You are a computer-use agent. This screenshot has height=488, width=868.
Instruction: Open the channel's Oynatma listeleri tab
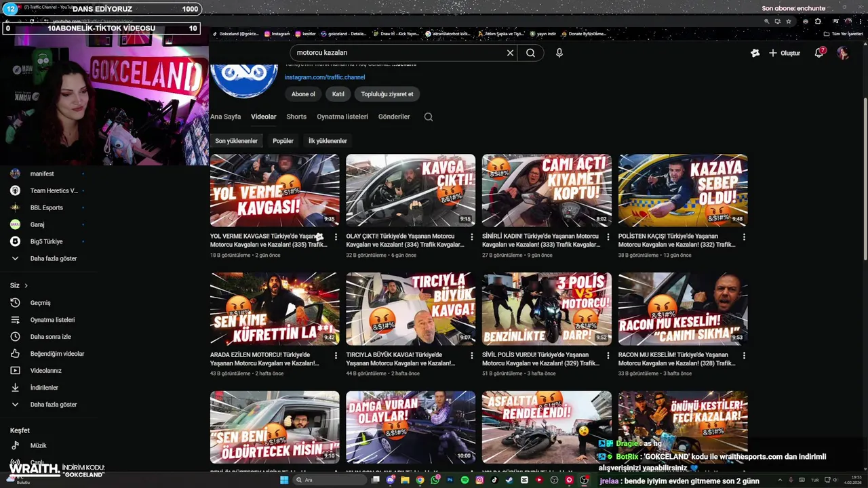pos(342,117)
